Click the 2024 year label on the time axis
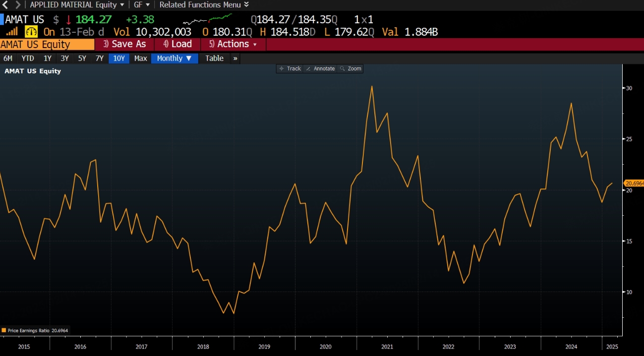Screen dimensions: 644x356 [x=571, y=347]
